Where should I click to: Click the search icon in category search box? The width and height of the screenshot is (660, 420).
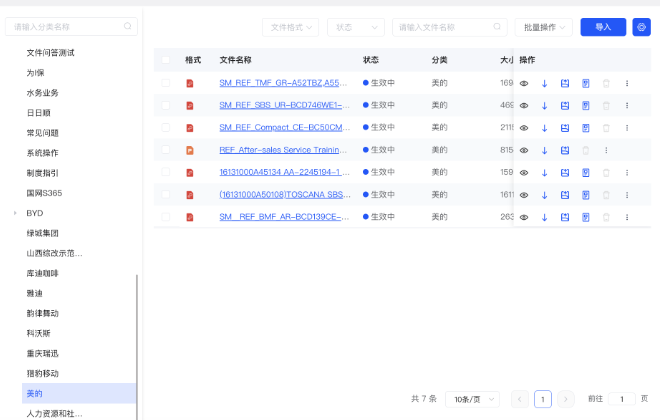[127, 27]
